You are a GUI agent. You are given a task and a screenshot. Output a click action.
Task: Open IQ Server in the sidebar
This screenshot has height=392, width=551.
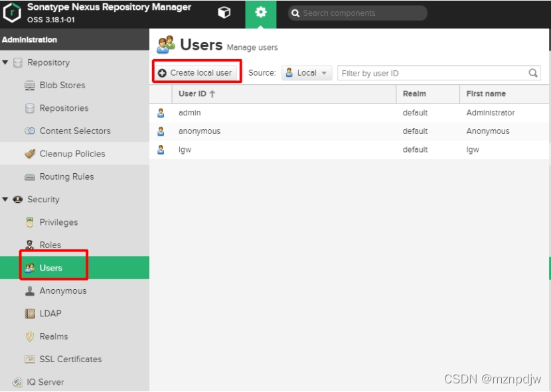[x=45, y=382]
